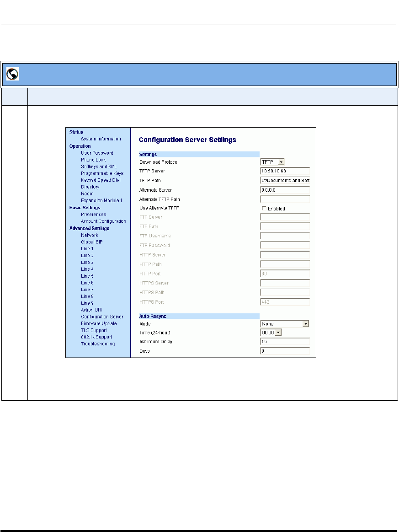399x532 pixels.
Task: Click the HTTP Port field showing 80
Action: pos(285,274)
